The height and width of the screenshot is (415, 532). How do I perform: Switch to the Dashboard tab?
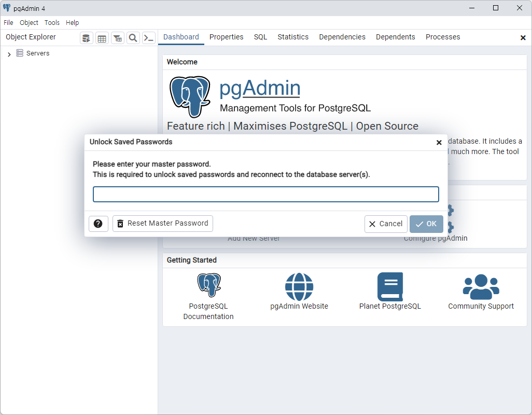[x=181, y=37]
